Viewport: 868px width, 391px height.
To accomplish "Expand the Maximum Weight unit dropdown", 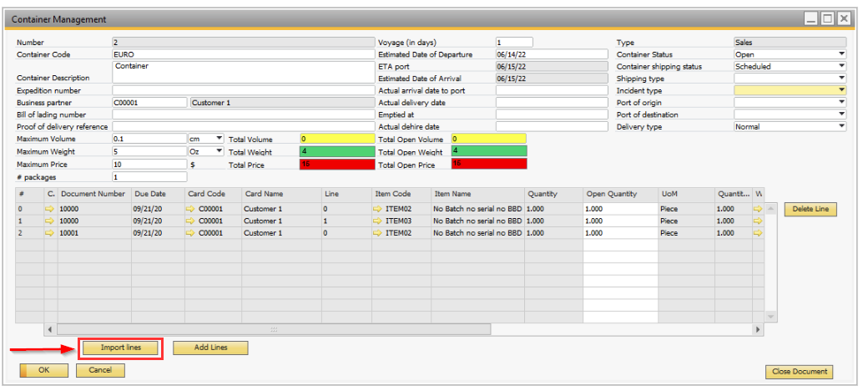I will point(219,151).
